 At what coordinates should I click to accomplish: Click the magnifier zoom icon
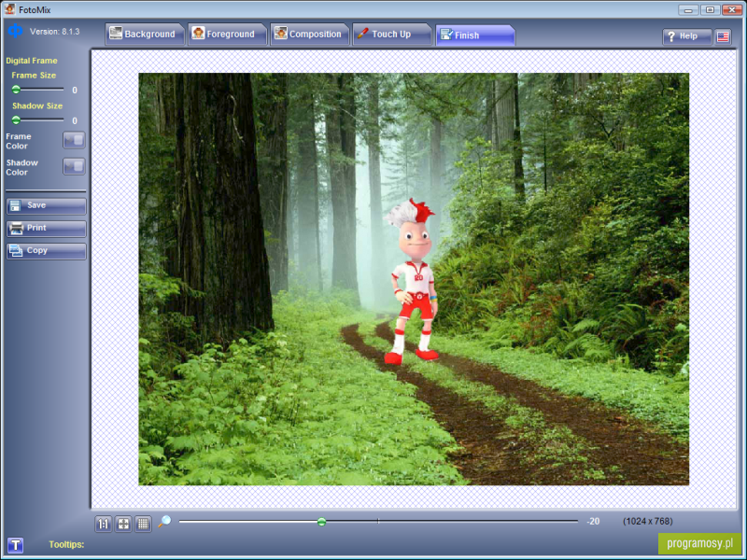[164, 522]
